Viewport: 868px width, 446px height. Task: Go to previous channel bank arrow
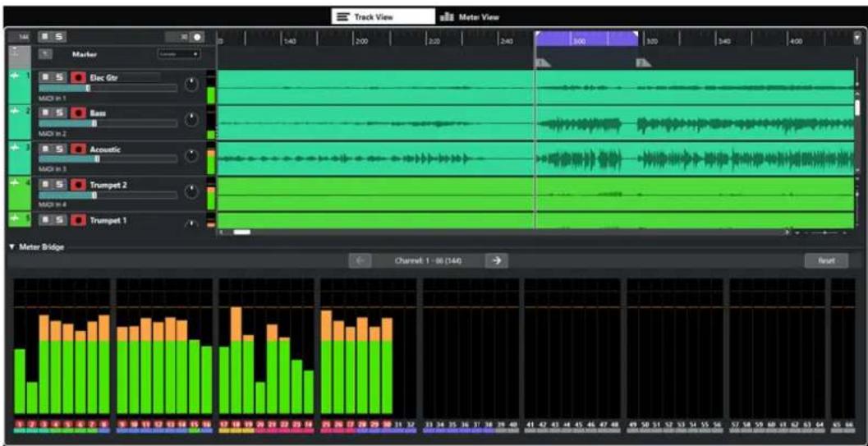pos(361,260)
